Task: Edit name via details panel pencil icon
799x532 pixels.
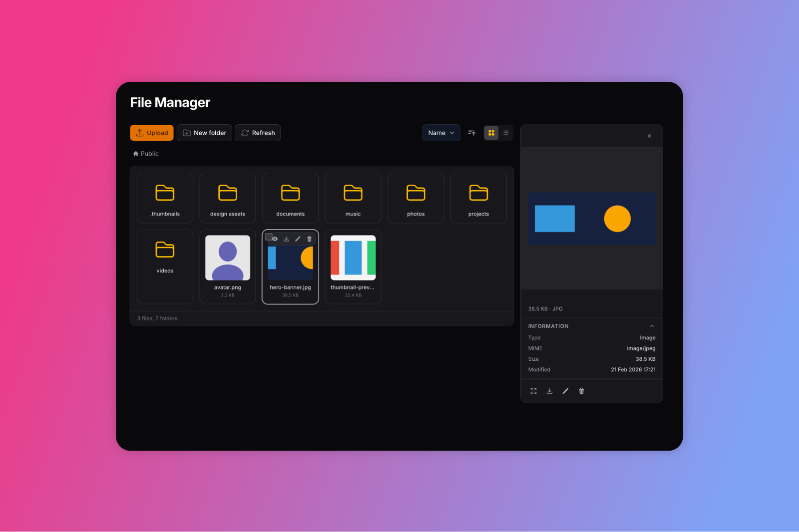Action: click(x=565, y=391)
